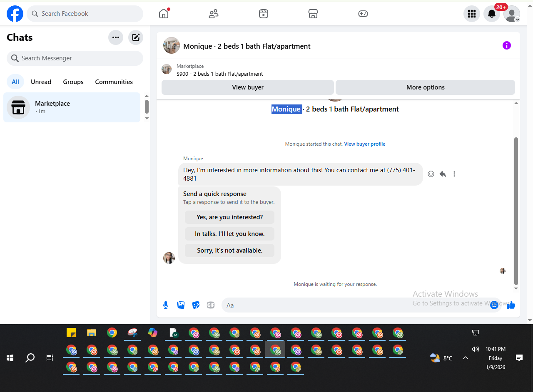The image size is (533, 392).
Task: Open the 8°C weather widget
Action: coord(441,358)
